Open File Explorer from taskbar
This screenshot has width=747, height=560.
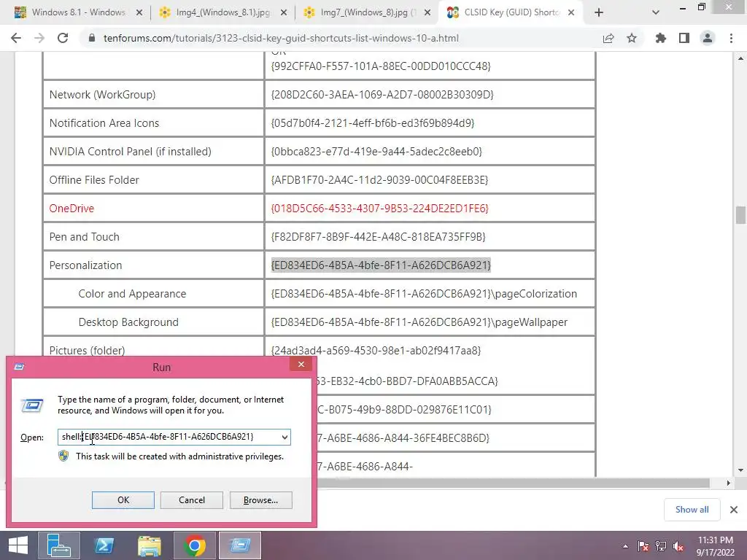(x=150, y=545)
